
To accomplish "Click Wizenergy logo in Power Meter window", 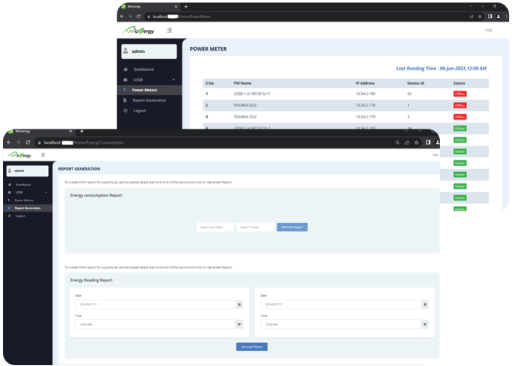I will coord(138,31).
